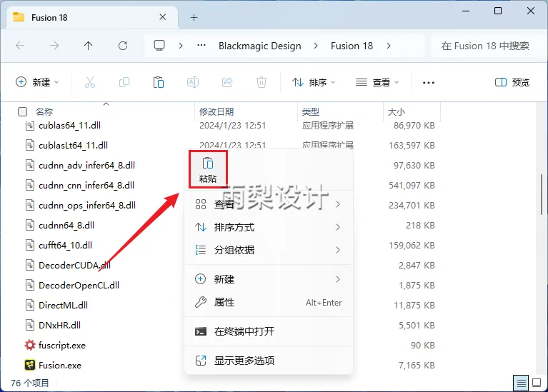The image size is (548, 392).
Task: Click the Delete trash icon in toolbar
Action: pos(261,82)
